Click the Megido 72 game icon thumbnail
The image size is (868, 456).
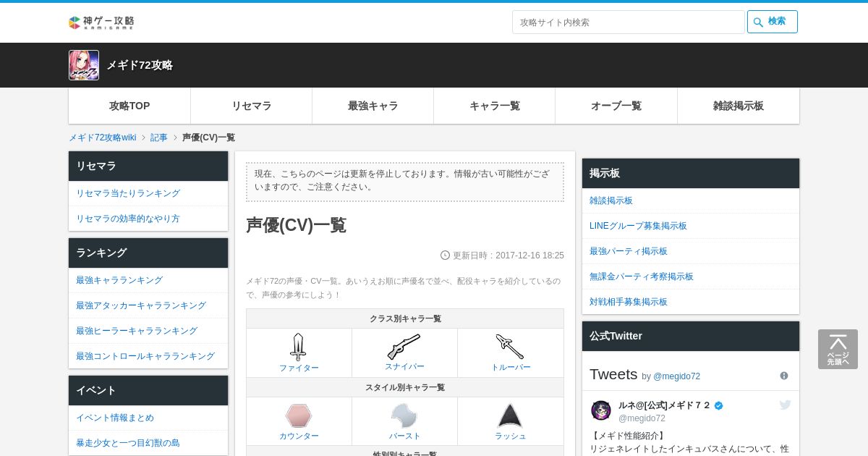[84, 65]
